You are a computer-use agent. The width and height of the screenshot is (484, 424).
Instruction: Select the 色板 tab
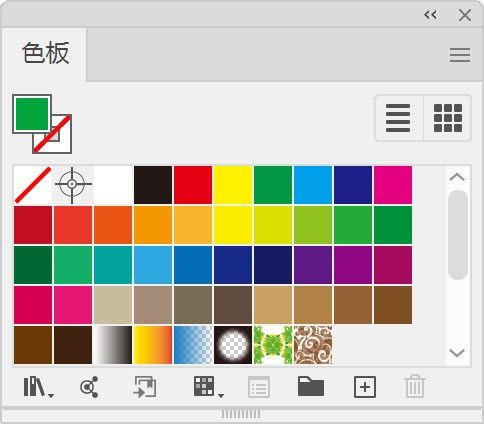coord(46,53)
